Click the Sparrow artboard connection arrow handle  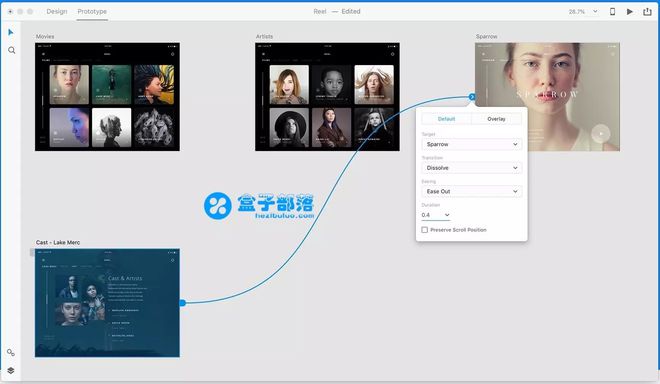(x=472, y=97)
